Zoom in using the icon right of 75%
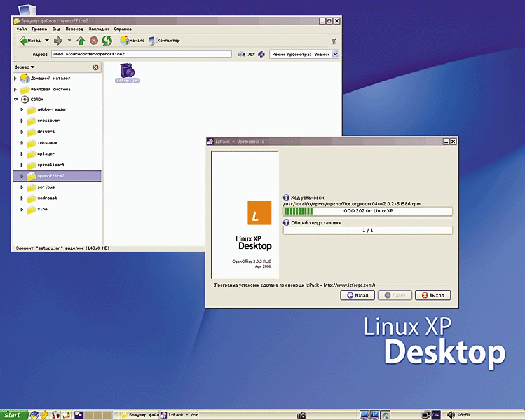This screenshot has width=525, height=420. (x=261, y=54)
